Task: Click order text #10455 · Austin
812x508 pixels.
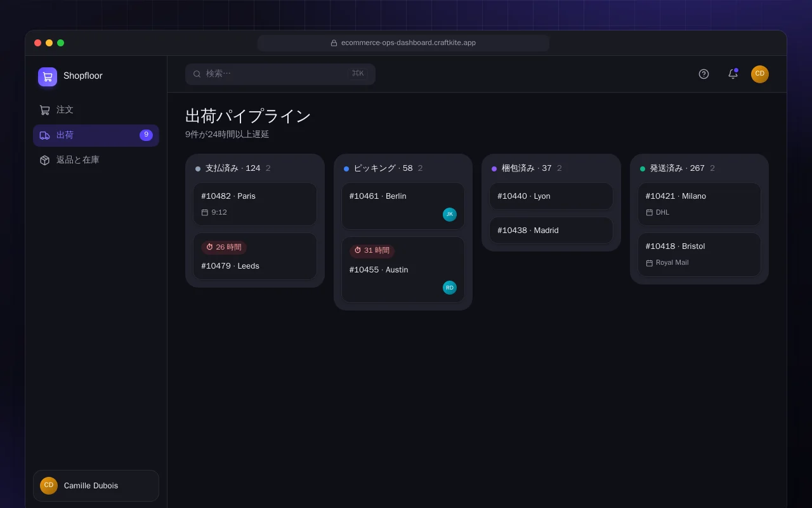Action: click(x=379, y=270)
